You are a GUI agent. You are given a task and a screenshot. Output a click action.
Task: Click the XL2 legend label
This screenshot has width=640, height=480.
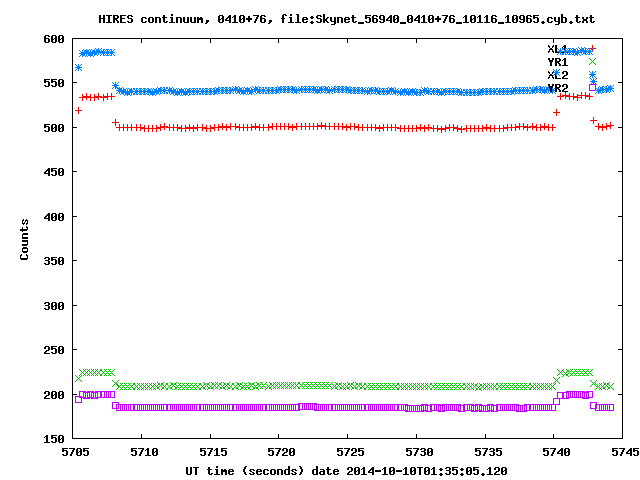pyautogui.click(x=558, y=75)
